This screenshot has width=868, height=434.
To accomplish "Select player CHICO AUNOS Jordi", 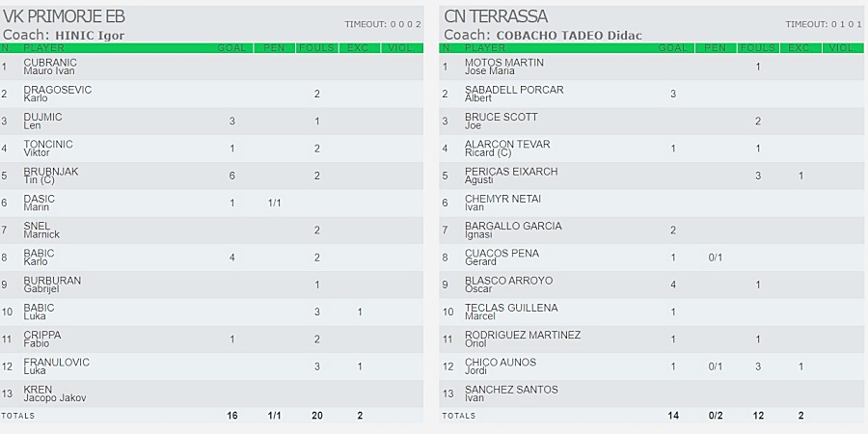I will click(501, 366).
